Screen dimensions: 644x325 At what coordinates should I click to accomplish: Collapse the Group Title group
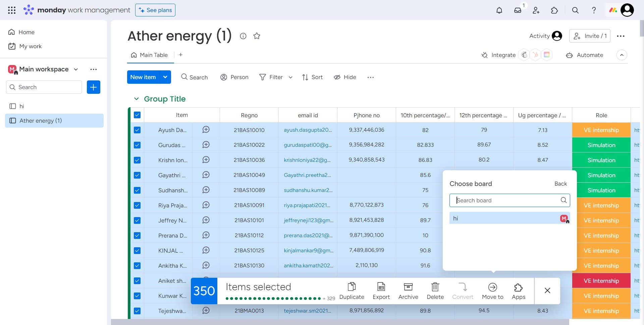[x=136, y=99]
